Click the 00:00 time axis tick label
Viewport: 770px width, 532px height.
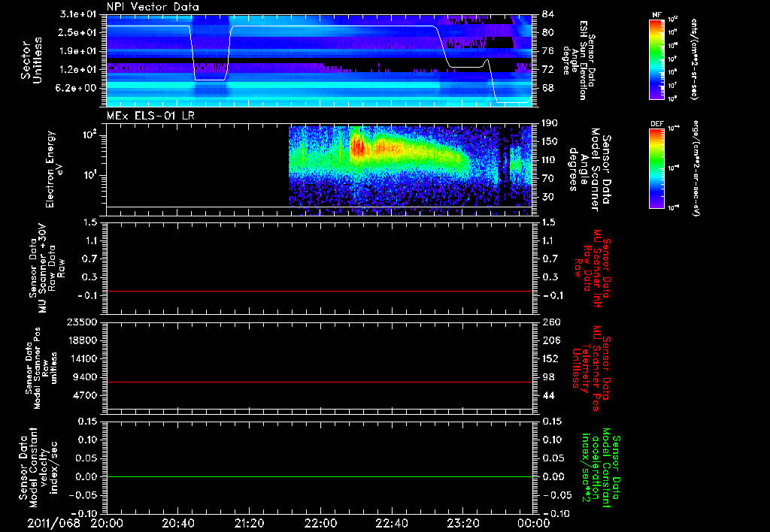point(534,523)
